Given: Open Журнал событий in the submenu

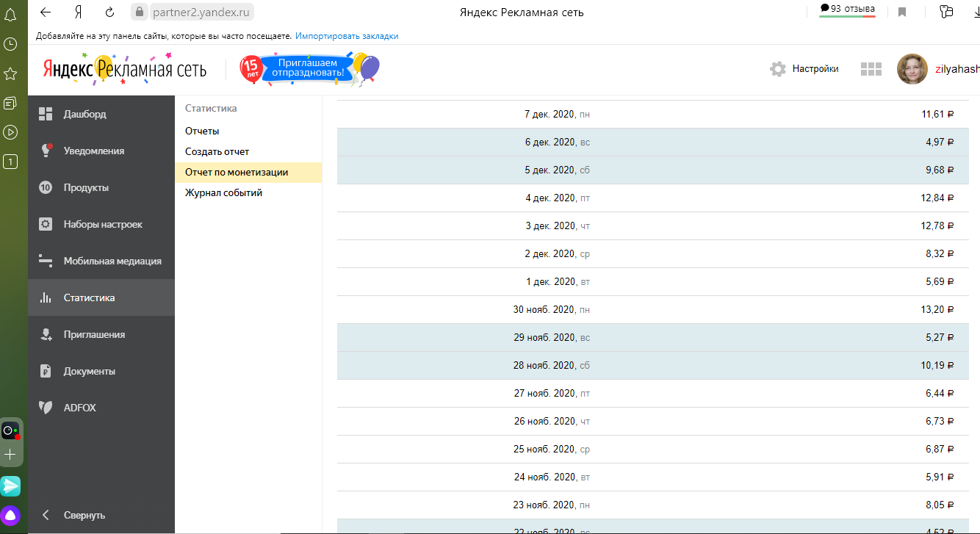Looking at the screenshot, I should (x=223, y=192).
